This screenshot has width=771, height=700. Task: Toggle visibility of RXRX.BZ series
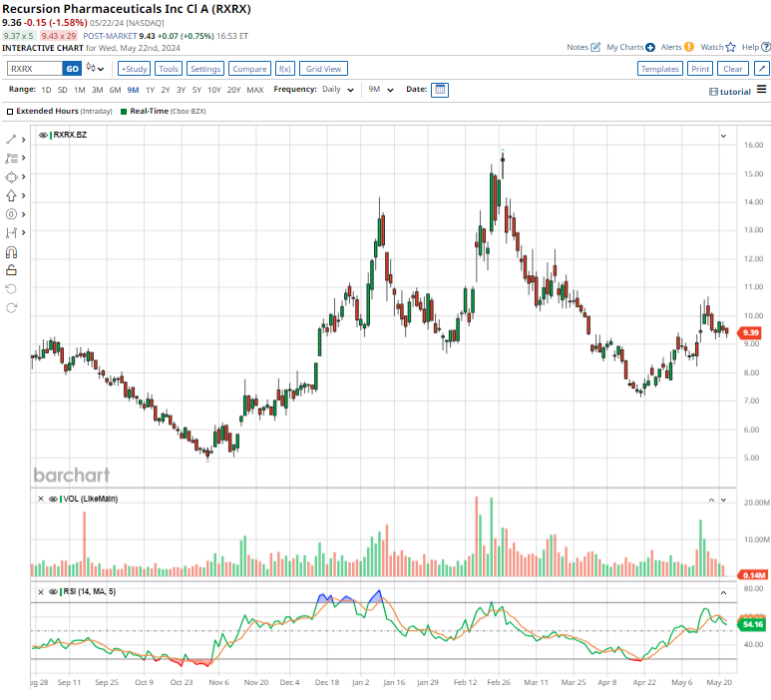point(43,135)
